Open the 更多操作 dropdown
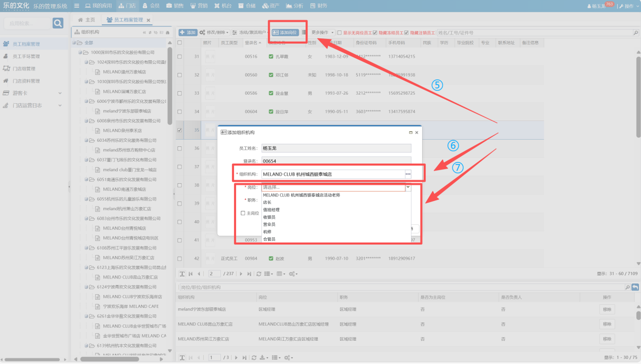Viewport: 641px width, 364px height. [323, 32]
